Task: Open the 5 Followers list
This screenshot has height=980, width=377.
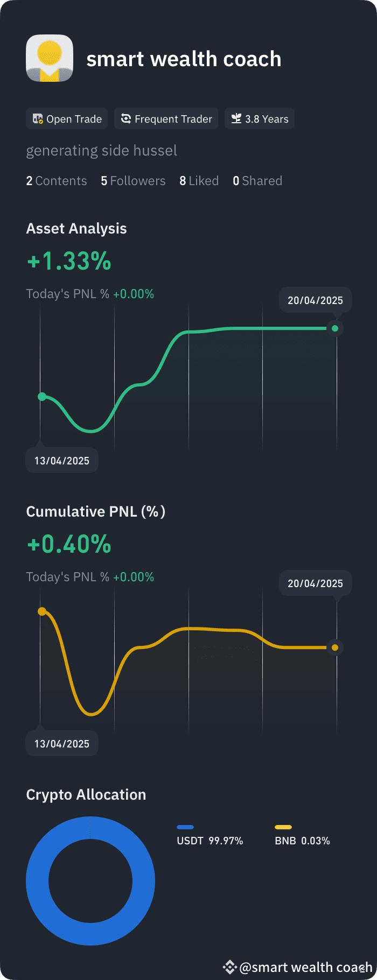Action: point(133,181)
